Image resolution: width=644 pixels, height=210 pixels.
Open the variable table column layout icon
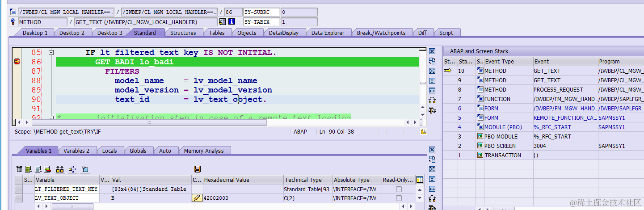[420, 180]
